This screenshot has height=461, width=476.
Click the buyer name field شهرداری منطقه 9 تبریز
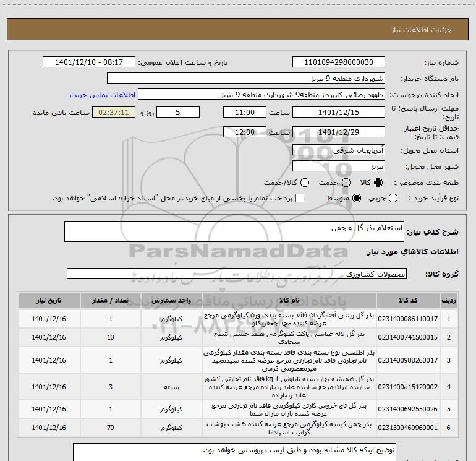246,79
